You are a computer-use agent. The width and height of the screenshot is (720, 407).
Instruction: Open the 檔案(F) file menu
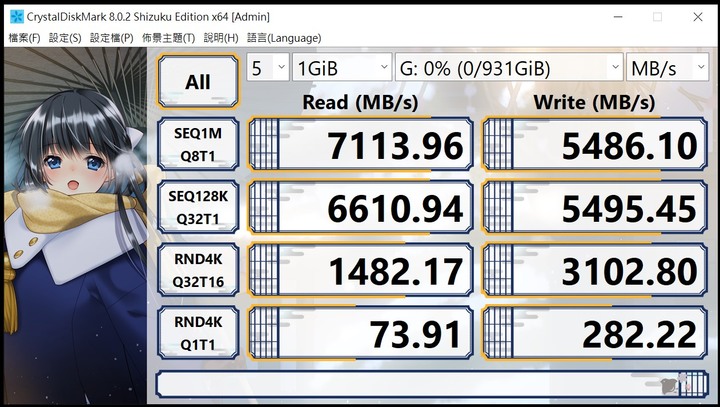(x=24, y=38)
